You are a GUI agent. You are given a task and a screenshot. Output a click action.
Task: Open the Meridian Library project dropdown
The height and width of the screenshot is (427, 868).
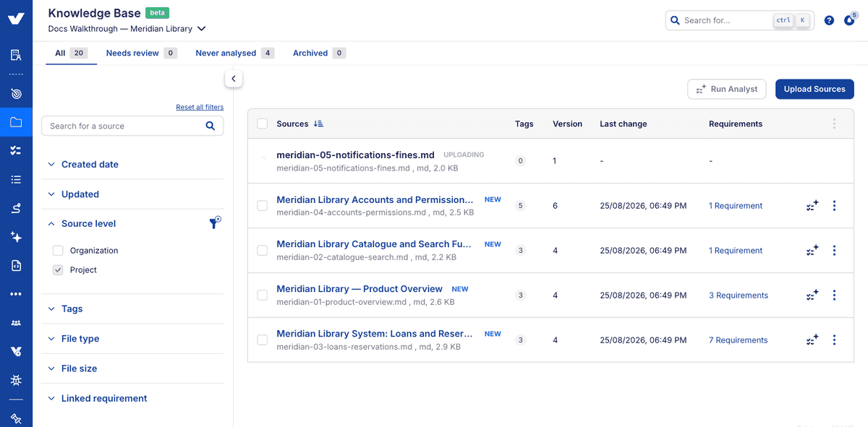point(127,29)
